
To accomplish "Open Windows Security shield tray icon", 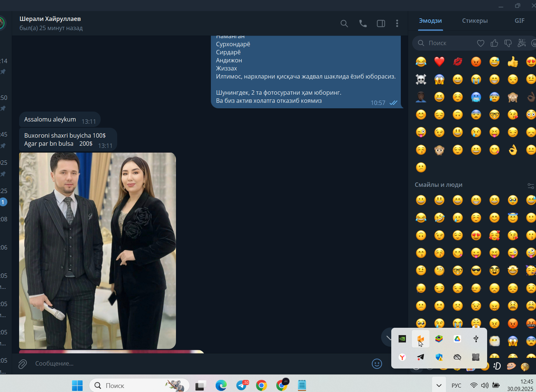I will (x=439, y=357).
